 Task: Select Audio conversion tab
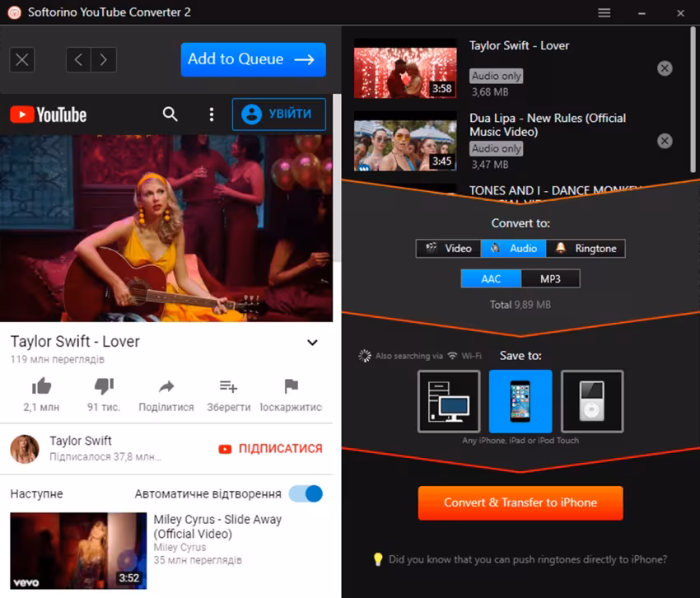(x=513, y=248)
